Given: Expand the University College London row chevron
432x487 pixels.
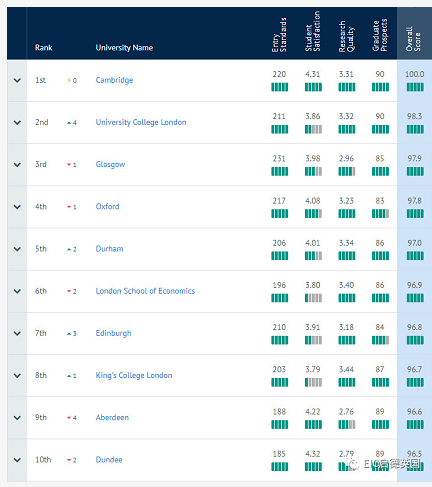Looking at the screenshot, I should click(17, 123).
